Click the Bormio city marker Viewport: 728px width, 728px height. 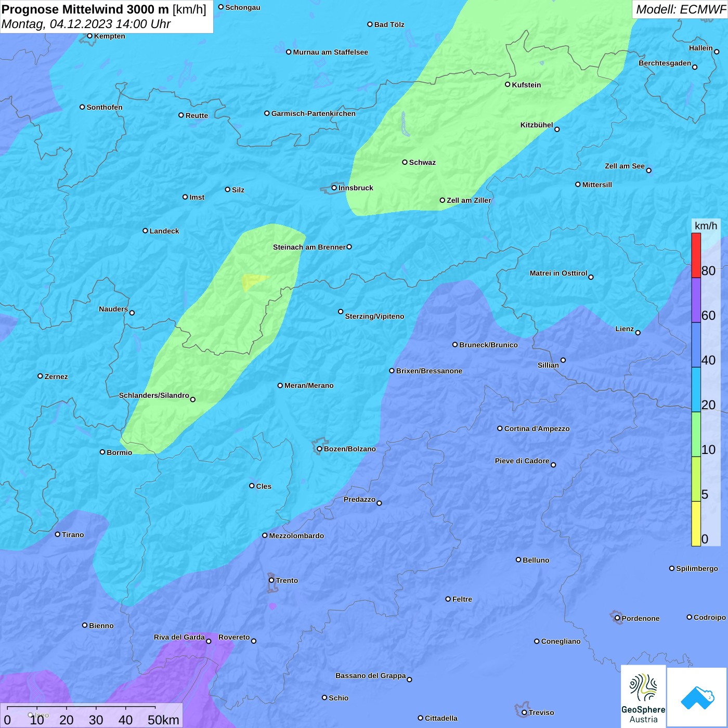click(102, 452)
